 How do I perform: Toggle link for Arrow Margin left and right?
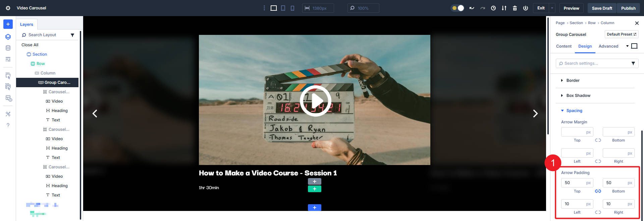point(598,161)
